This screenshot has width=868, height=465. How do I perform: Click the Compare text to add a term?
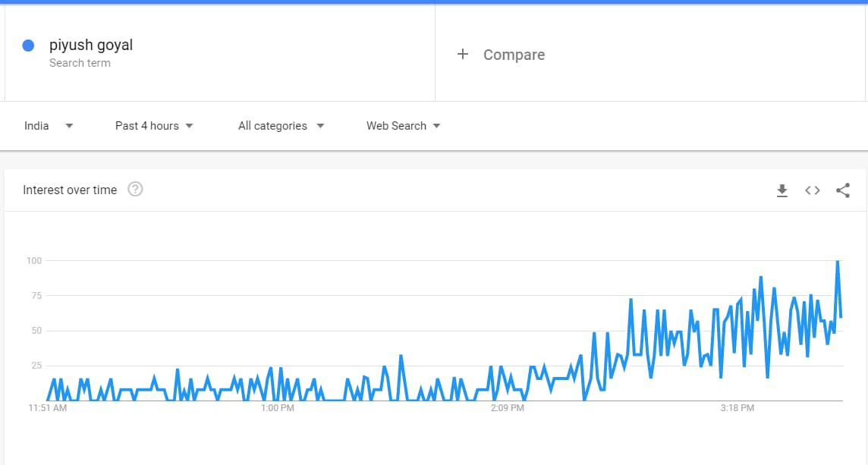[x=514, y=55]
